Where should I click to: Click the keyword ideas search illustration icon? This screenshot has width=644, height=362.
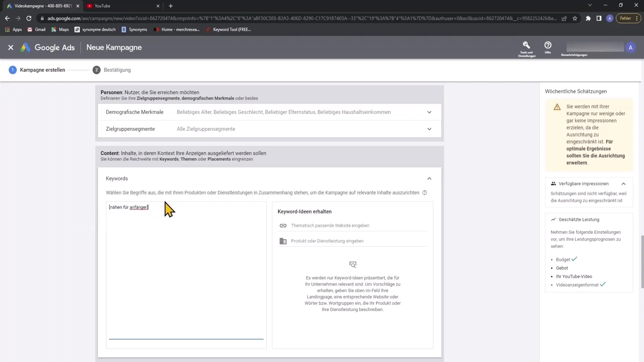pyautogui.click(x=353, y=265)
